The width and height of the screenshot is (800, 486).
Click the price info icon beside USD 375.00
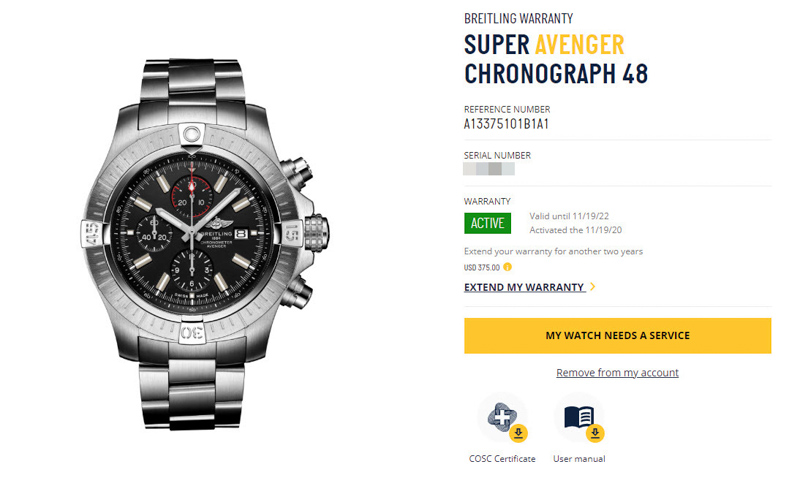pos(507,267)
